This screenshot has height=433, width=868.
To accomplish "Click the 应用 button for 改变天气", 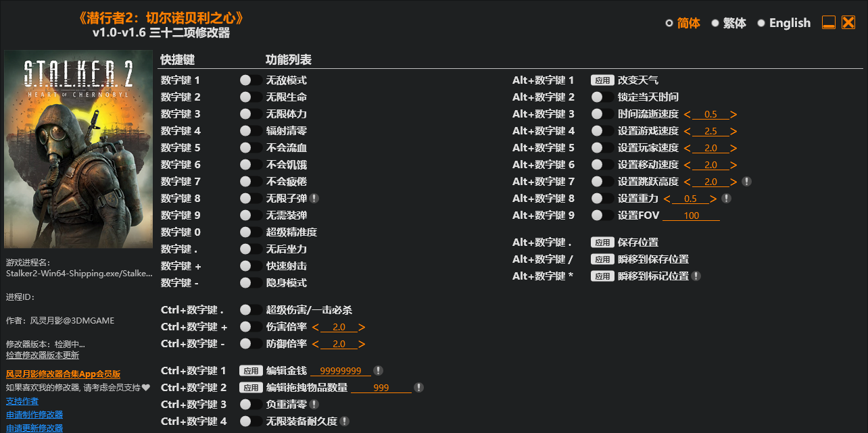I will (602, 80).
